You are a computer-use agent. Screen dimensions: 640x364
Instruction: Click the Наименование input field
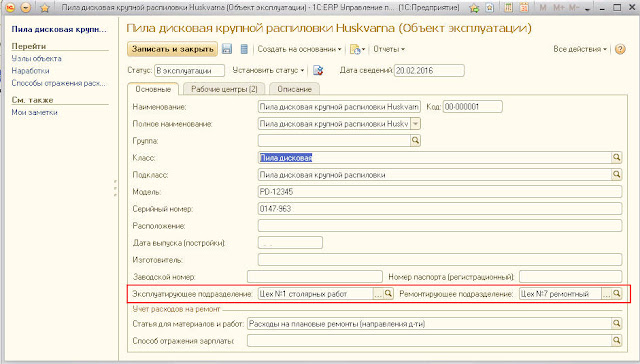click(x=339, y=107)
